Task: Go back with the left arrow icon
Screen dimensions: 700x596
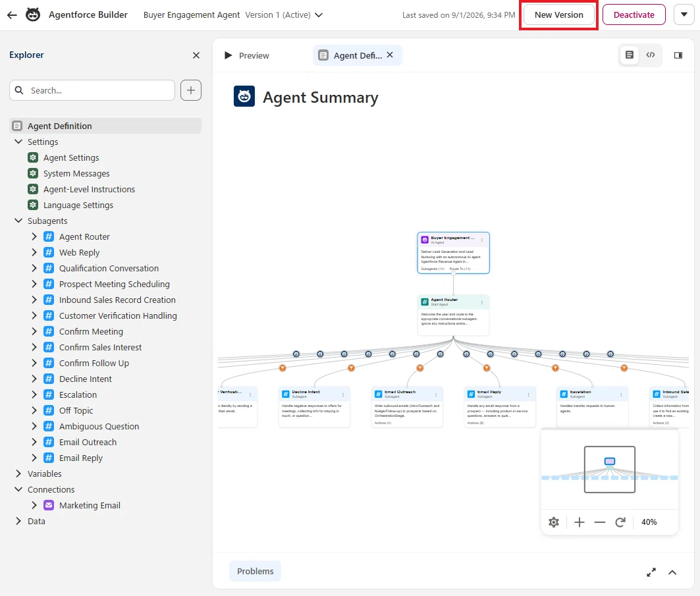Action: (x=12, y=14)
